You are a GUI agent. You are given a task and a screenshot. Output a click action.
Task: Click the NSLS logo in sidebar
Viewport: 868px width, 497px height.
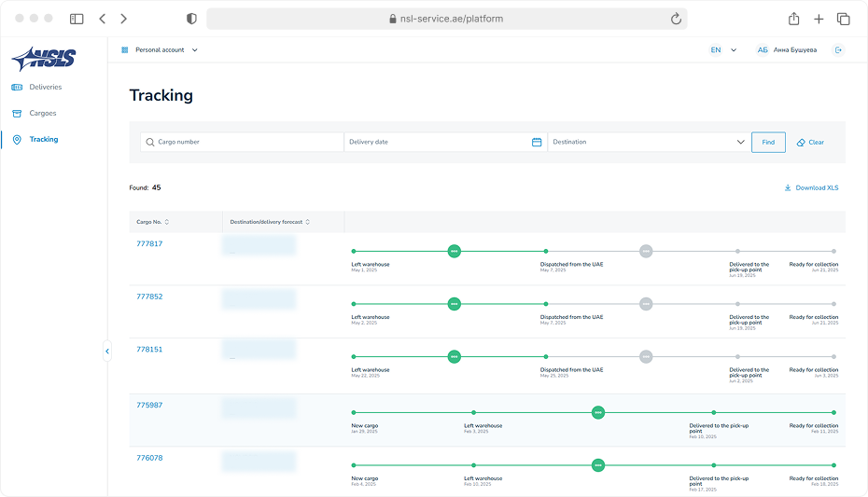(44, 58)
